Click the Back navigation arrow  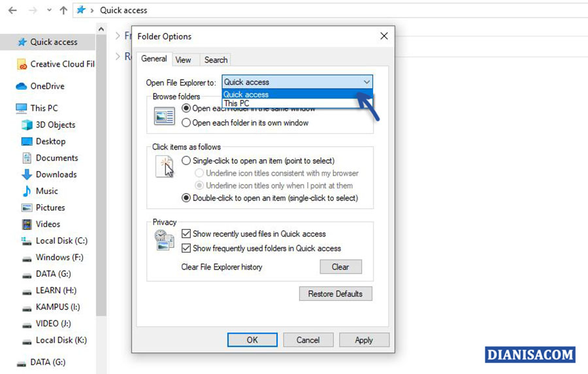point(13,10)
